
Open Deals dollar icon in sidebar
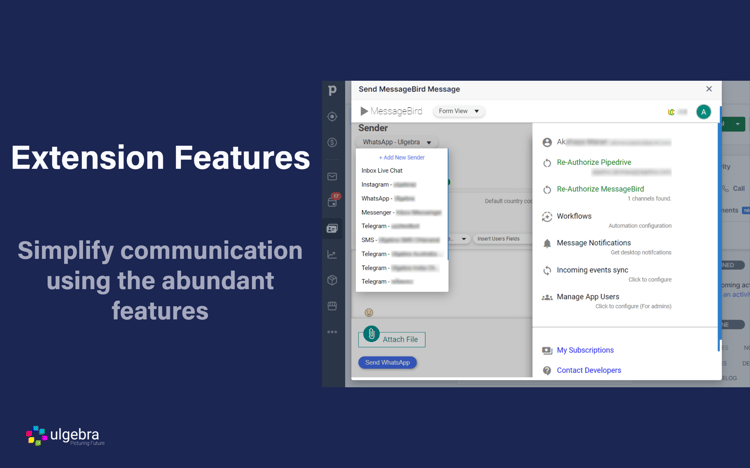(x=332, y=142)
